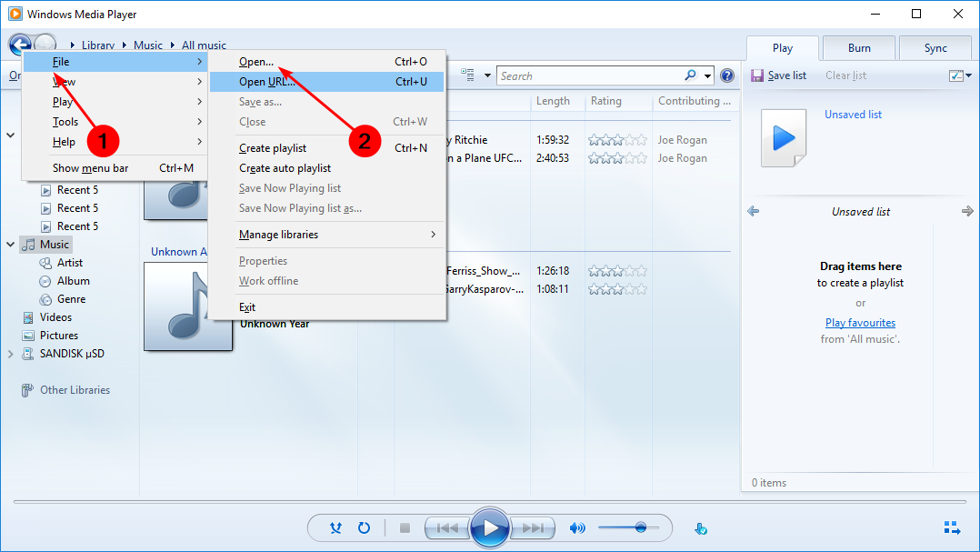Click the play to device icon

(701, 529)
